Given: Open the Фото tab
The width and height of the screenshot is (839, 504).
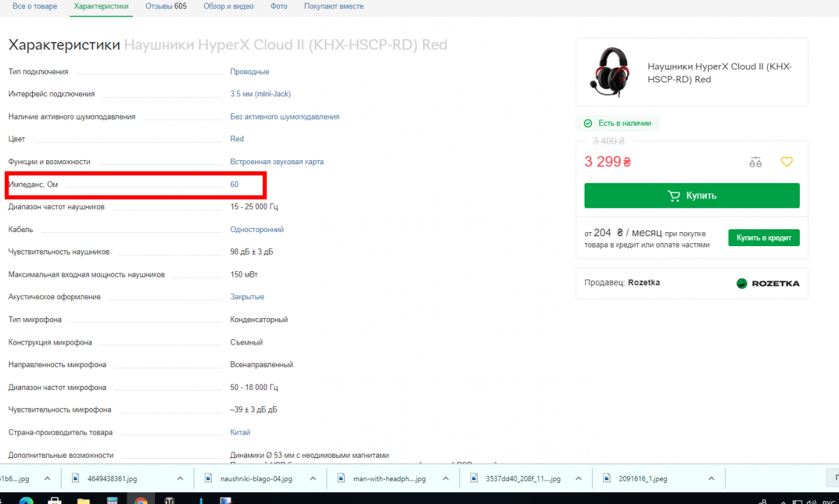Looking at the screenshot, I should pos(278,6).
